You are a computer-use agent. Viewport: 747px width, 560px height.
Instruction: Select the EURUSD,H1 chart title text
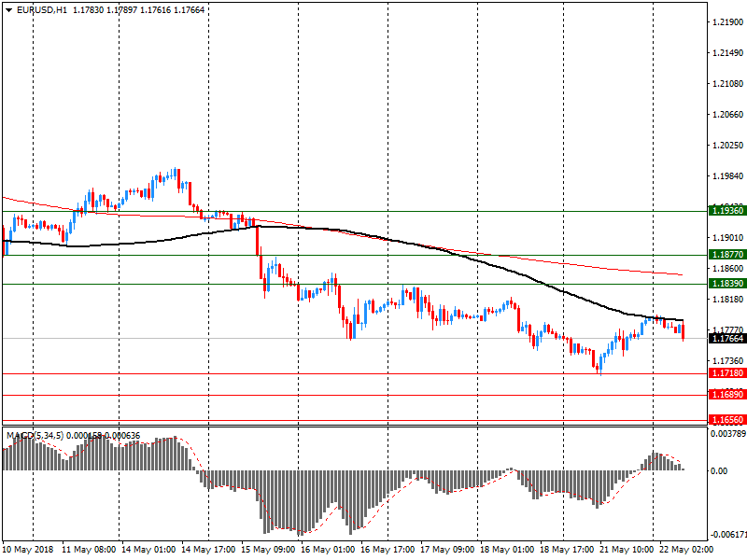click(x=42, y=9)
